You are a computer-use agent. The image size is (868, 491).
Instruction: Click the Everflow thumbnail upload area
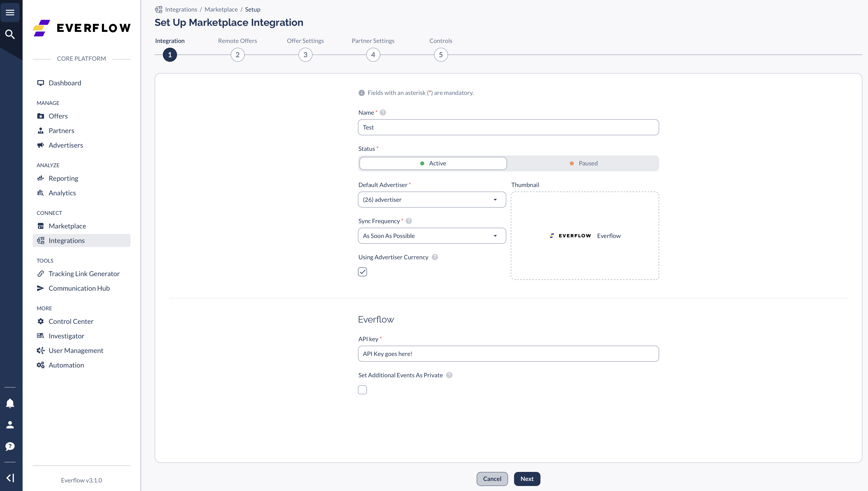point(585,236)
